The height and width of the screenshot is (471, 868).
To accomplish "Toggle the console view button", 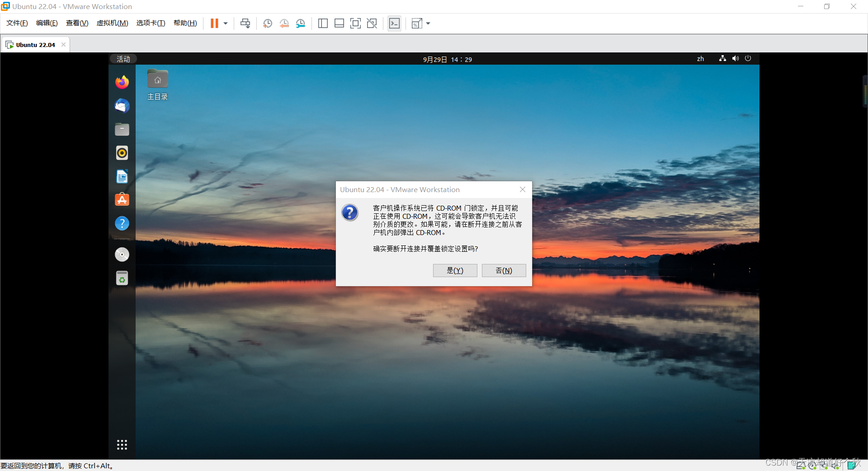I will click(x=394, y=24).
